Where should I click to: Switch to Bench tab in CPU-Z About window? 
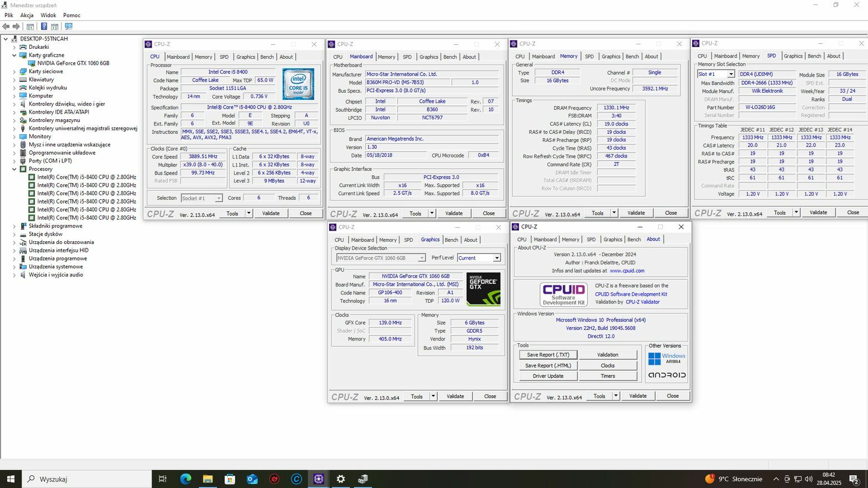(x=634, y=240)
